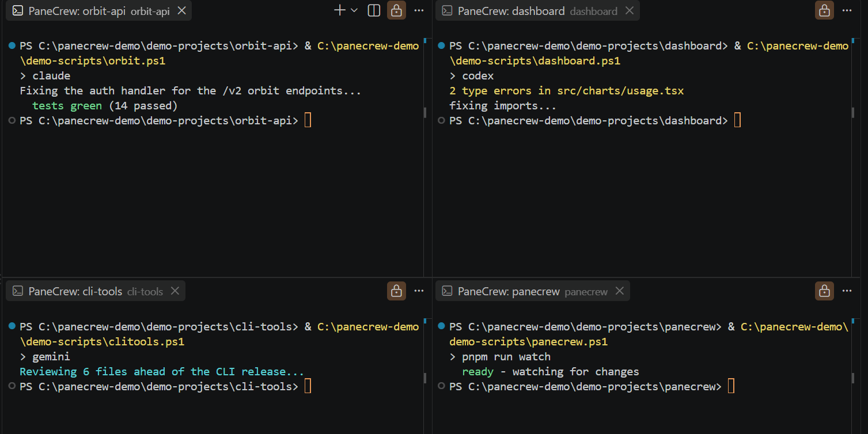
Task: Toggle the lock icon for cli-tools group
Action: click(396, 291)
